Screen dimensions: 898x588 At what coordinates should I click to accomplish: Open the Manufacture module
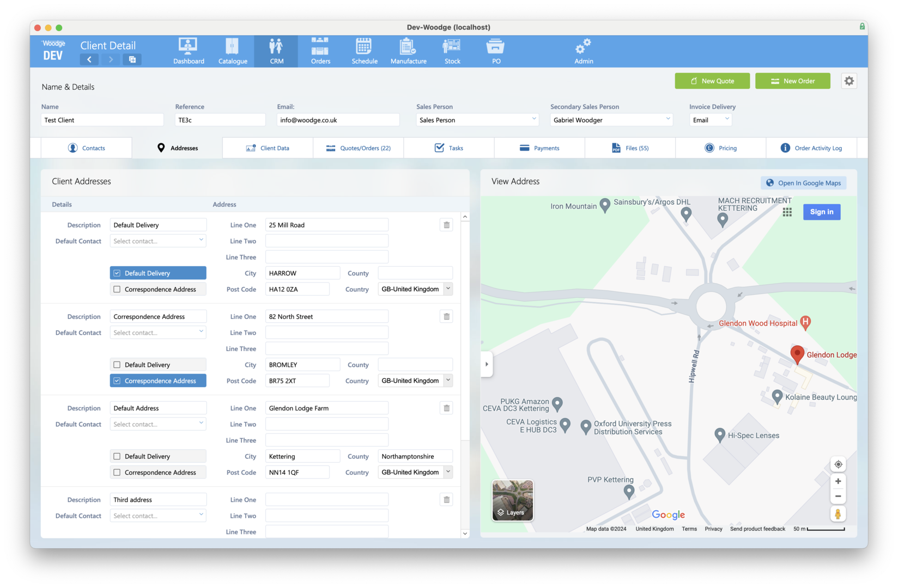pos(408,51)
